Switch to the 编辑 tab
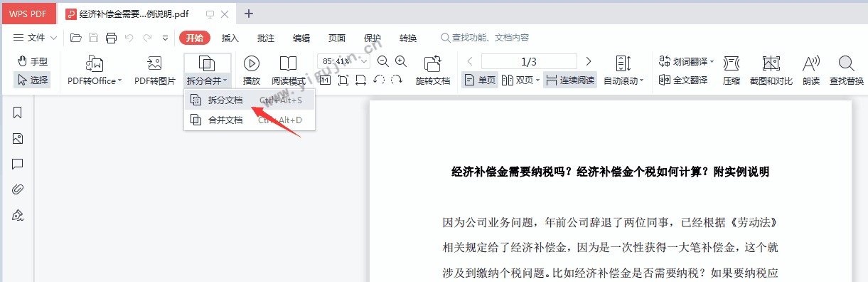This screenshot has height=282, width=868. click(301, 38)
